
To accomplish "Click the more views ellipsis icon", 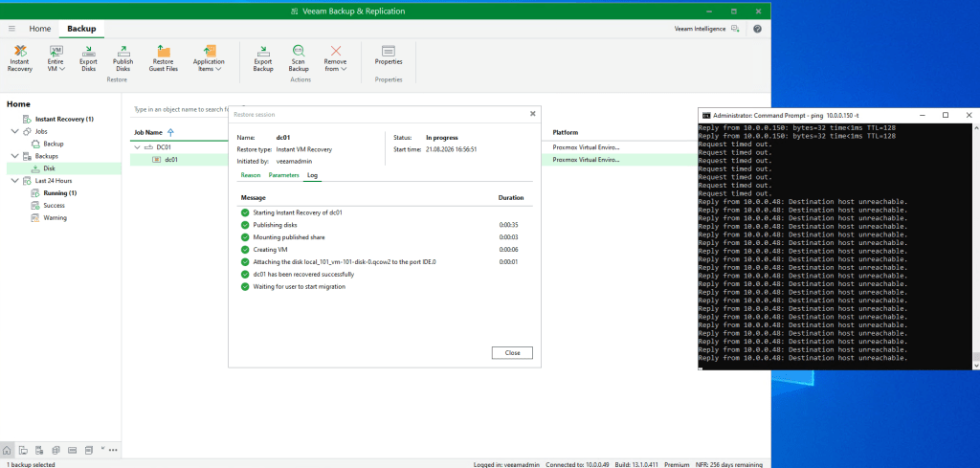I will click(x=113, y=450).
